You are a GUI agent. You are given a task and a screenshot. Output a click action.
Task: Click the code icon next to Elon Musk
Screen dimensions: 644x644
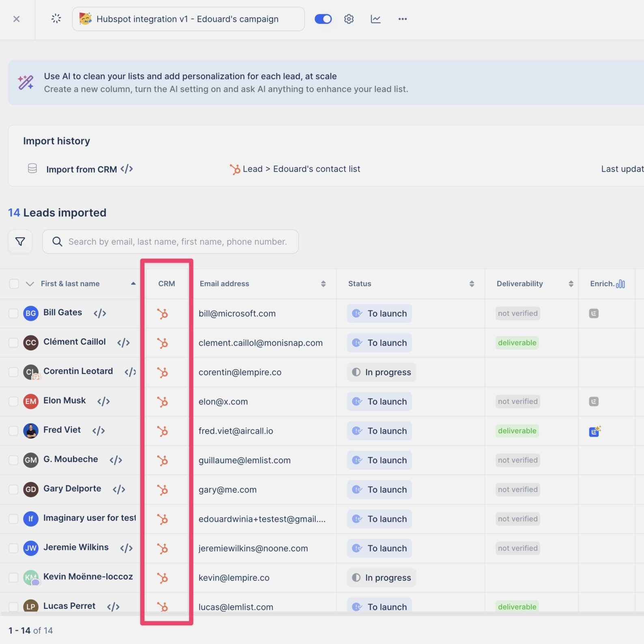coord(103,401)
